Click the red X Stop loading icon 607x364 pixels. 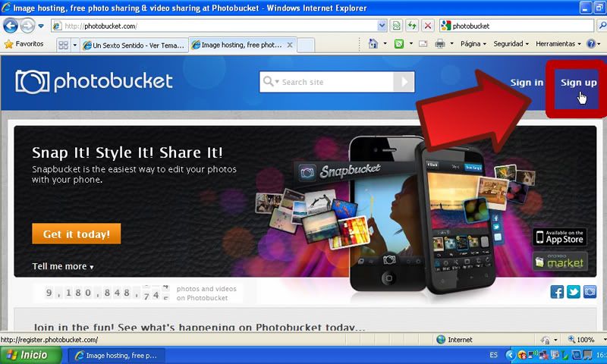pyautogui.click(x=427, y=26)
